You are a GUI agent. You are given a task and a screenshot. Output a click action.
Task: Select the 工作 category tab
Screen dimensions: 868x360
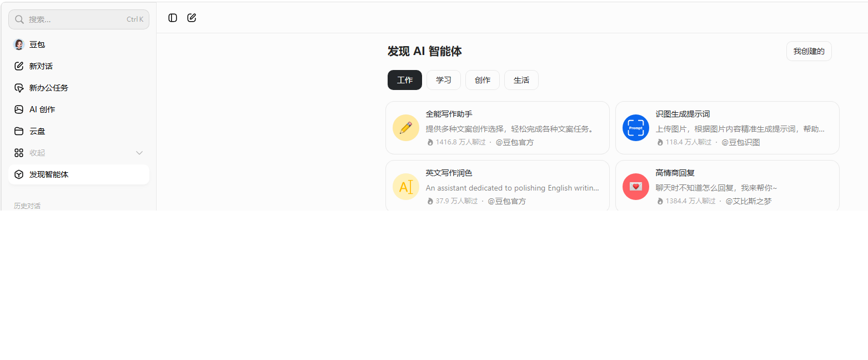pos(405,80)
